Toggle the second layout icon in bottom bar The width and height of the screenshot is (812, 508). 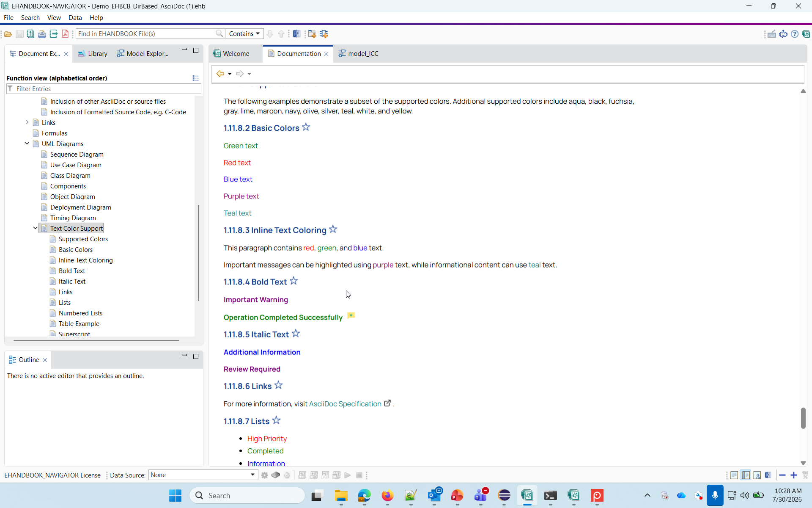(746, 475)
